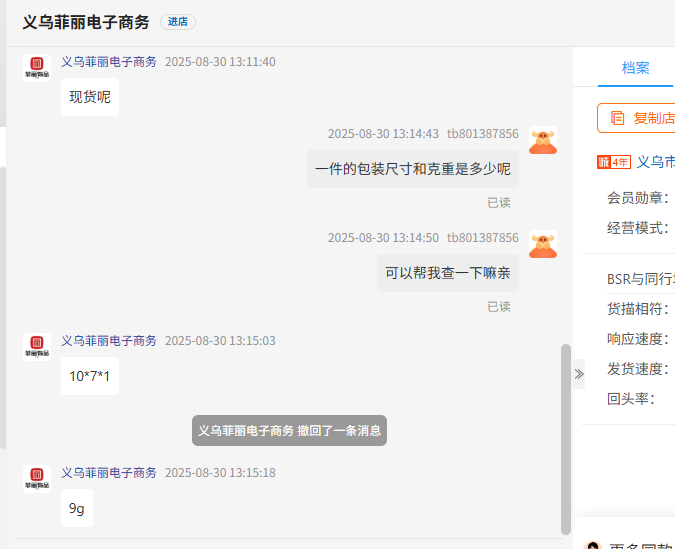Click the copy icon in 复制店 button

tap(617, 118)
